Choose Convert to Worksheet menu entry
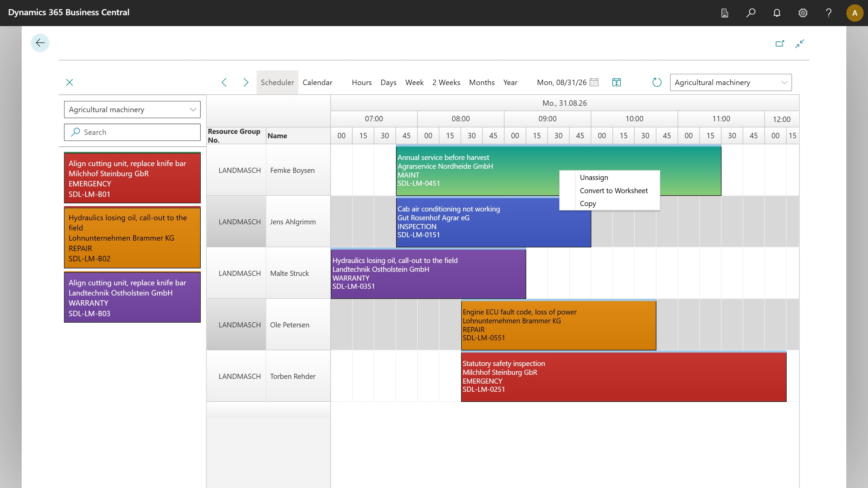The image size is (868, 488). [610, 190]
